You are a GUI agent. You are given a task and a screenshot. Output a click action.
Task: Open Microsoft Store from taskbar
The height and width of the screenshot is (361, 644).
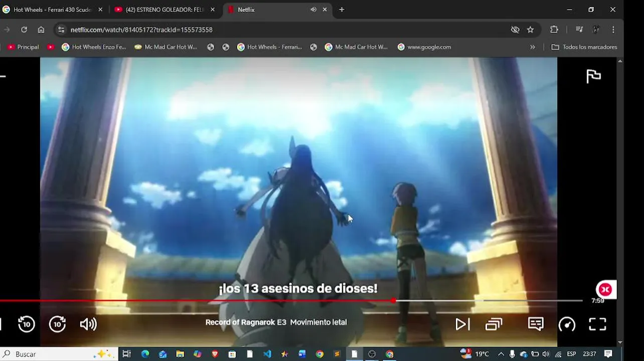click(x=232, y=354)
